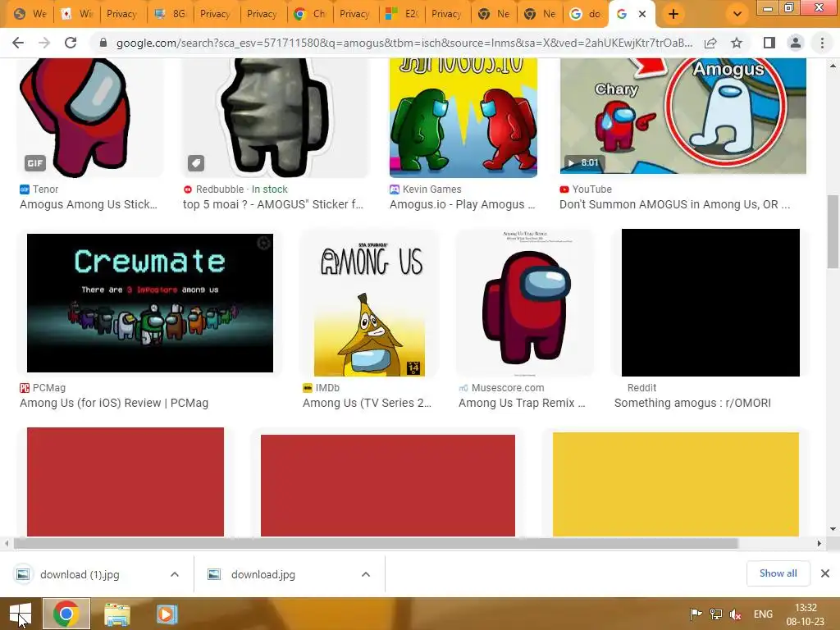Switch to the 'Ch' Chrome tab
Viewport: 840px width, 630px height.
pyautogui.click(x=310, y=14)
